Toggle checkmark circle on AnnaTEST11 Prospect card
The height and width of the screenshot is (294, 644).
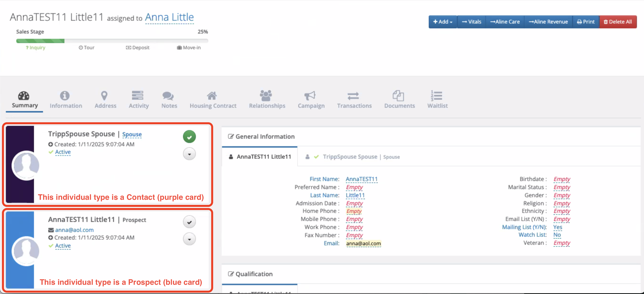tap(189, 222)
